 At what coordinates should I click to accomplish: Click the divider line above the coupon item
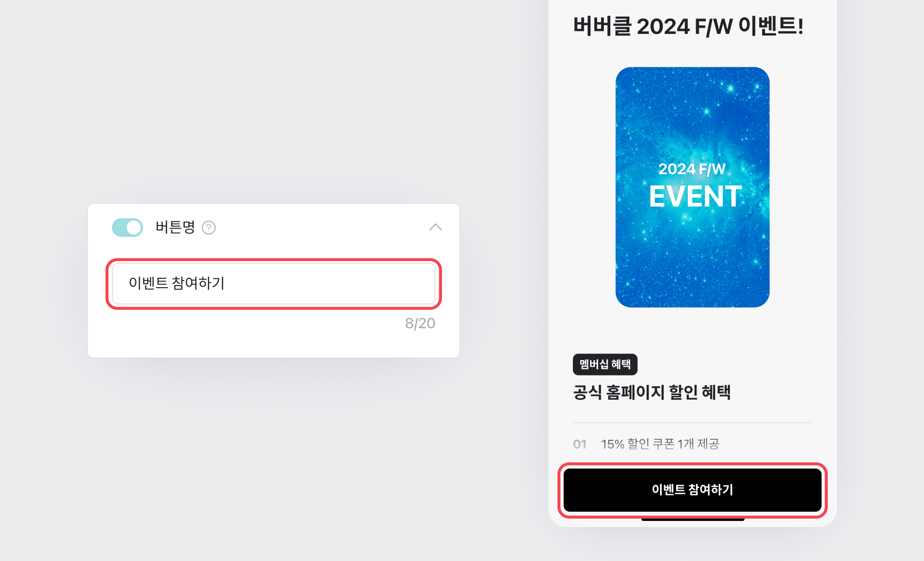click(x=692, y=423)
